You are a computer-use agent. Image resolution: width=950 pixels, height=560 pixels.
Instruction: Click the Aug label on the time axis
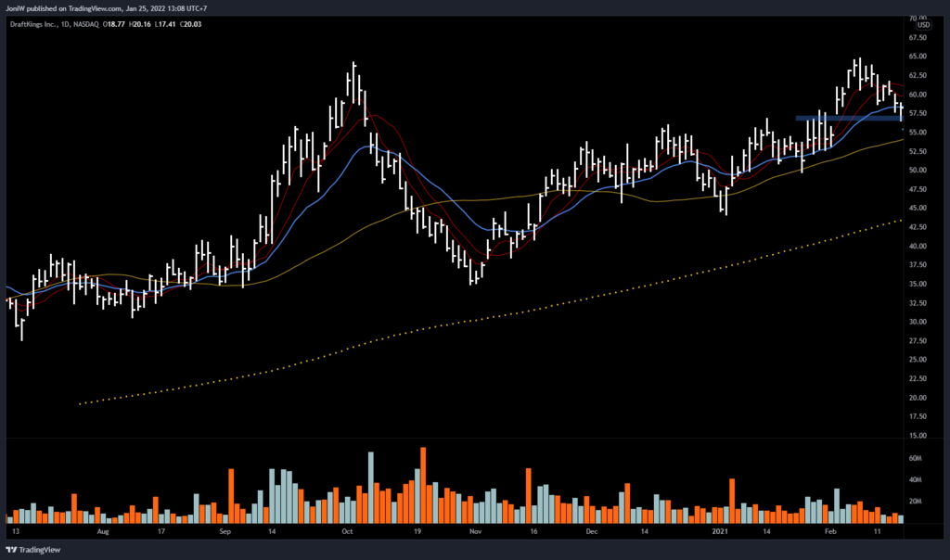click(x=103, y=533)
